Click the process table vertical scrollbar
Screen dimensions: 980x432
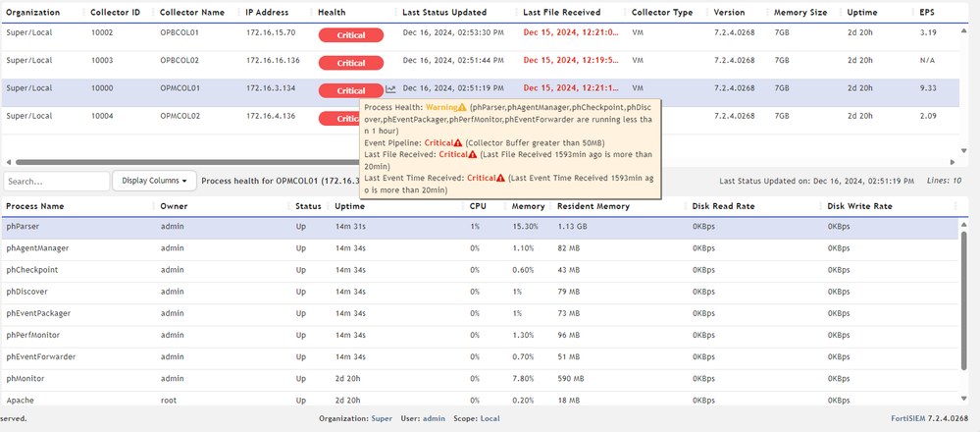[x=963, y=300]
